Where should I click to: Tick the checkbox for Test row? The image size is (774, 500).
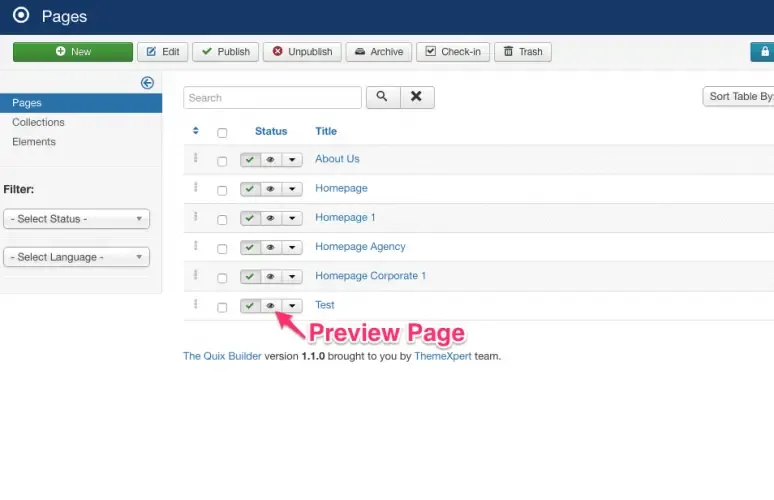tap(222, 308)
